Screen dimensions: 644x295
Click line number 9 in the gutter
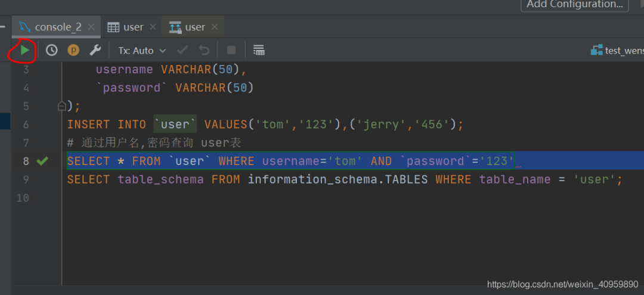point(25,179)
